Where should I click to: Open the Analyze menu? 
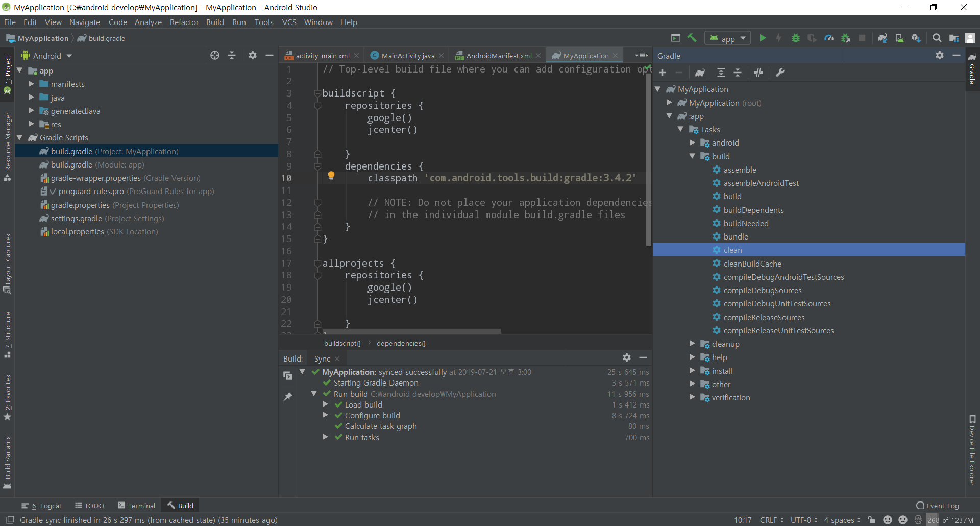point(148,22)
